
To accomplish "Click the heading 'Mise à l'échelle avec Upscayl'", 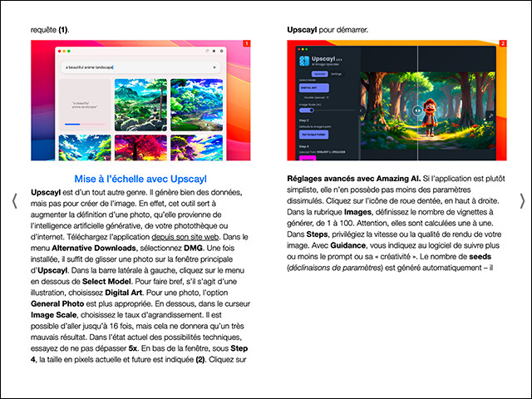I will (140, 179).
